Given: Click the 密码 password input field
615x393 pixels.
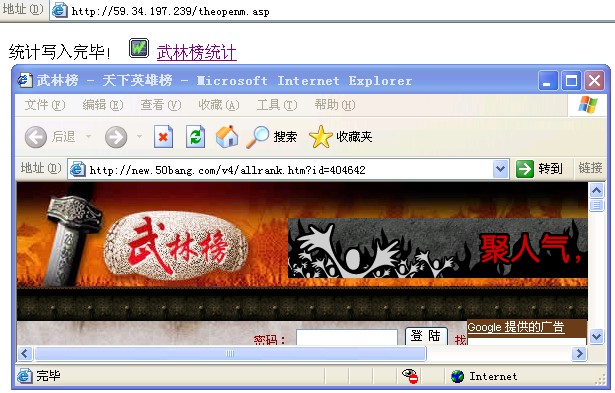Looking at the screenshot, I should point(347,337).
